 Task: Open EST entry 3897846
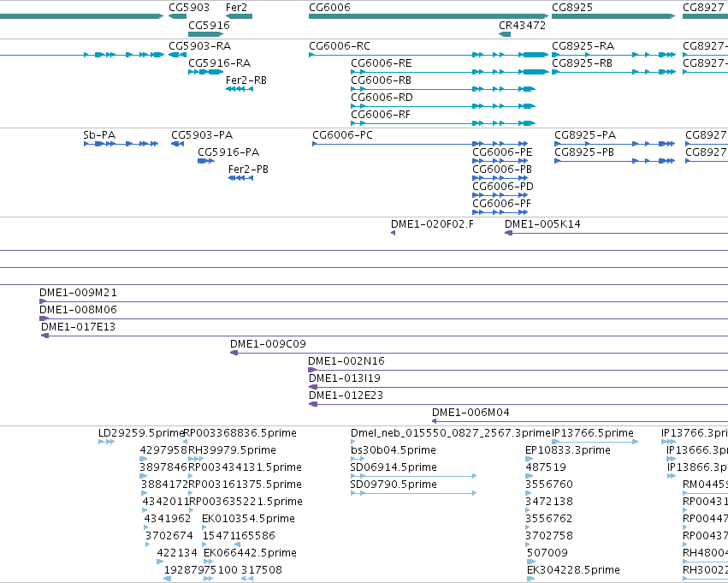pyautogui.click(x=163, y=467)
